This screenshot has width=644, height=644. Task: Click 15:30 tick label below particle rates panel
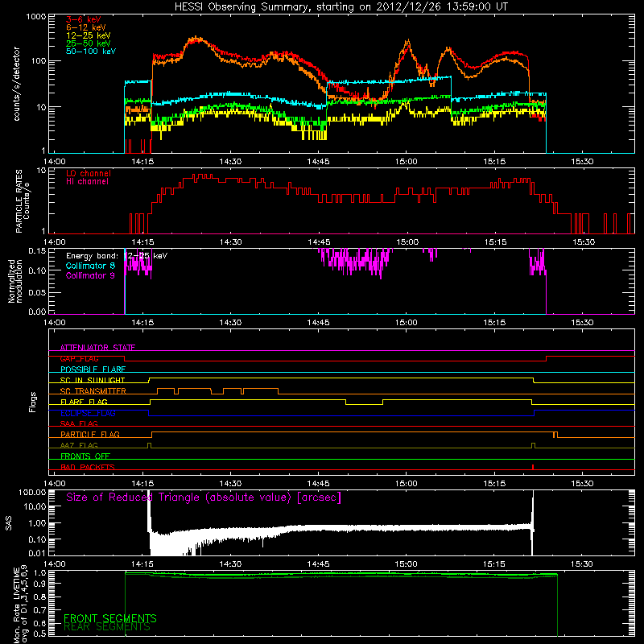point(584,242)
